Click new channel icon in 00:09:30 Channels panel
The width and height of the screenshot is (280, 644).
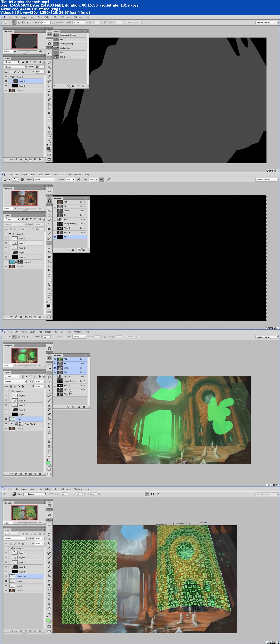[x=79, y=407]
